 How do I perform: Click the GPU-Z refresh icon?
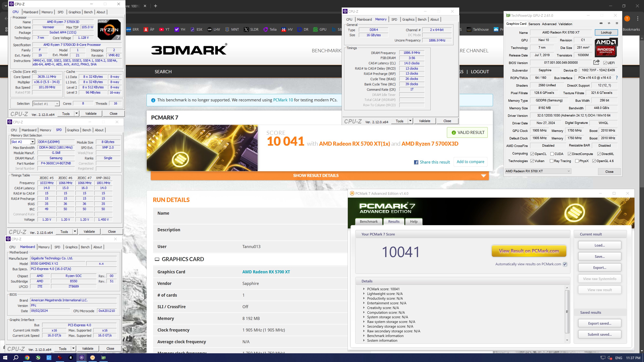click(x=609, y=23)
